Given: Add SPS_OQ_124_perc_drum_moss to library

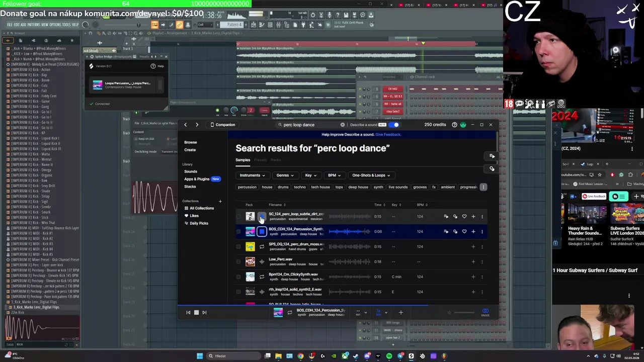Looking at the screenshot, I should [473, 247].
